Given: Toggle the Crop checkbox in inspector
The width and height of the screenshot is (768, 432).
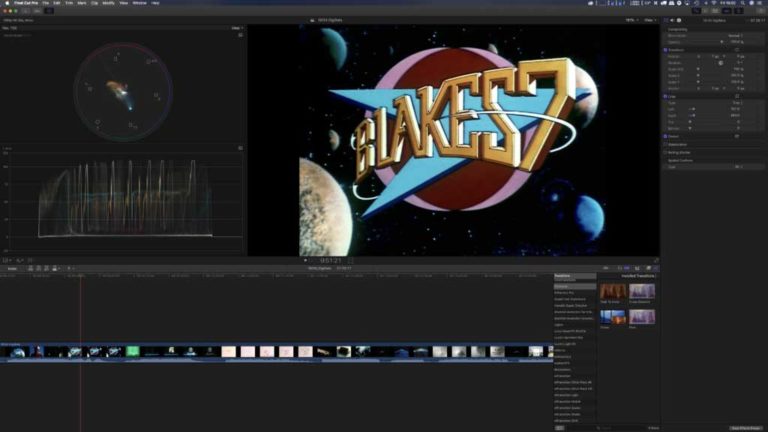Looking at the screenshot, I should (x=665, y=96).
